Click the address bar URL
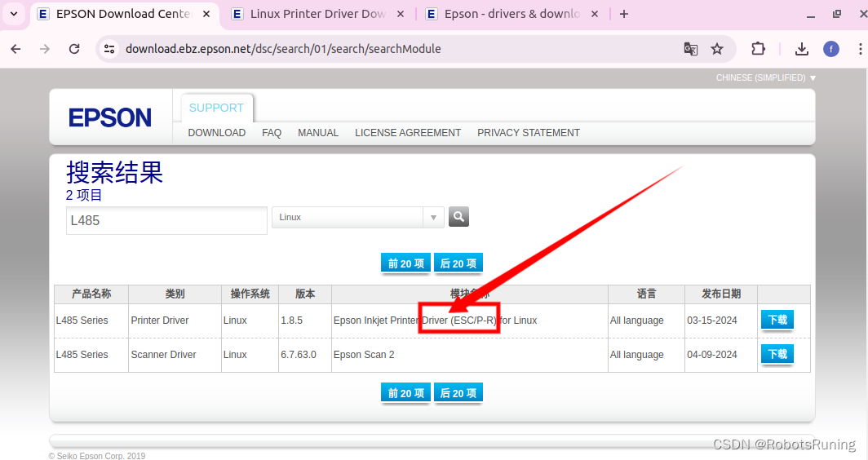Viewport: 868px width, 460px height. click(283, 49)
